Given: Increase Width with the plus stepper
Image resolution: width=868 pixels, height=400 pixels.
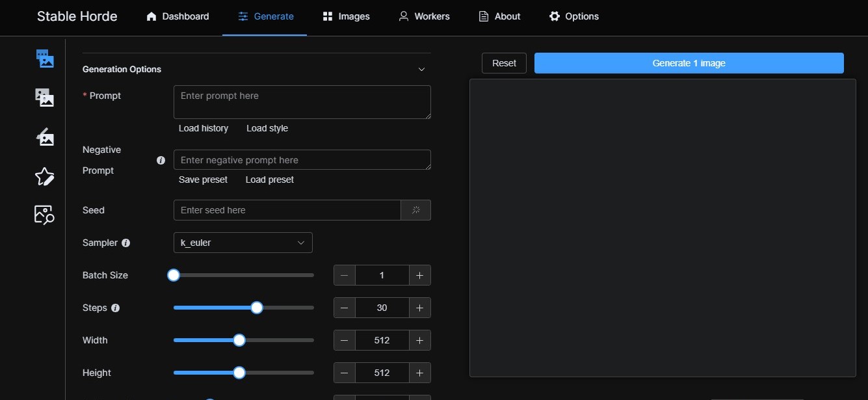Looking at the screenshot, I should click(419, 340).
